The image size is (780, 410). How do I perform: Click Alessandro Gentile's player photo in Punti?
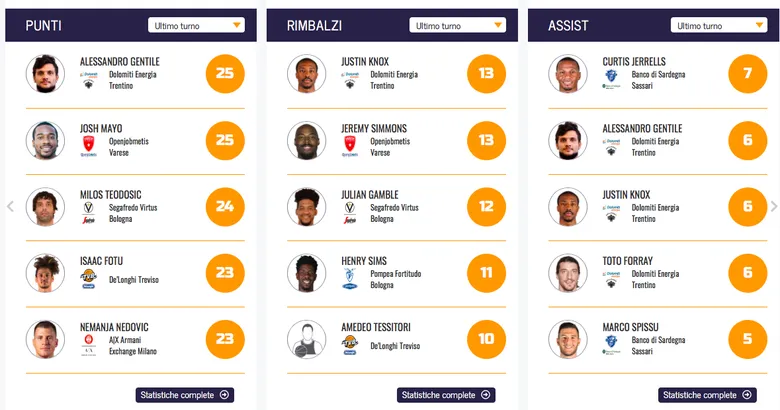coord(45,73)
